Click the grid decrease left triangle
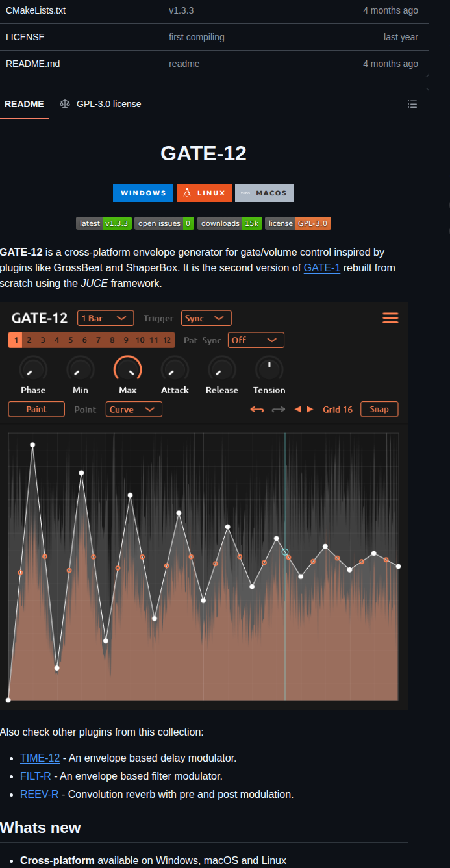Image resolution: width=450 pixels, height=868 pixels. [x=298, y=410]
